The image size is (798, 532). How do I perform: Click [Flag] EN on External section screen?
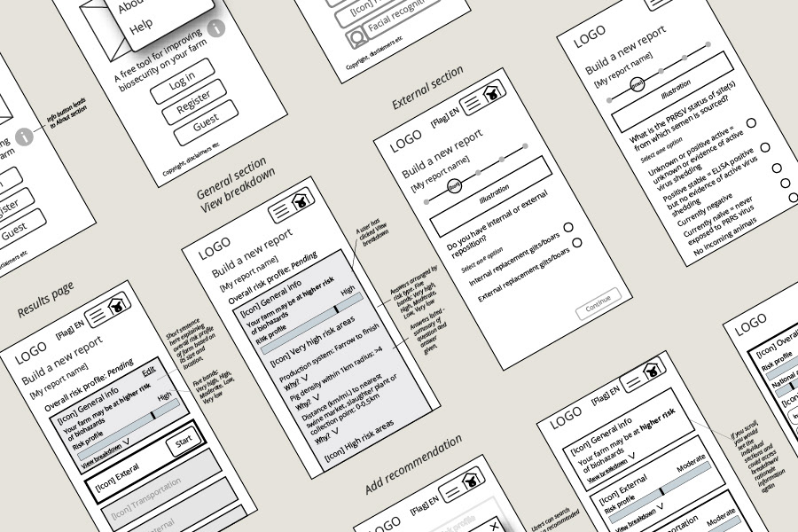[445, 117]
